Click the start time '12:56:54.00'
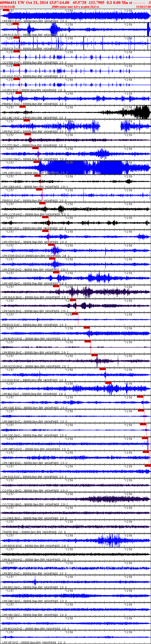The width and height of the screenshot is (151, 644). (x=8, y=7)
